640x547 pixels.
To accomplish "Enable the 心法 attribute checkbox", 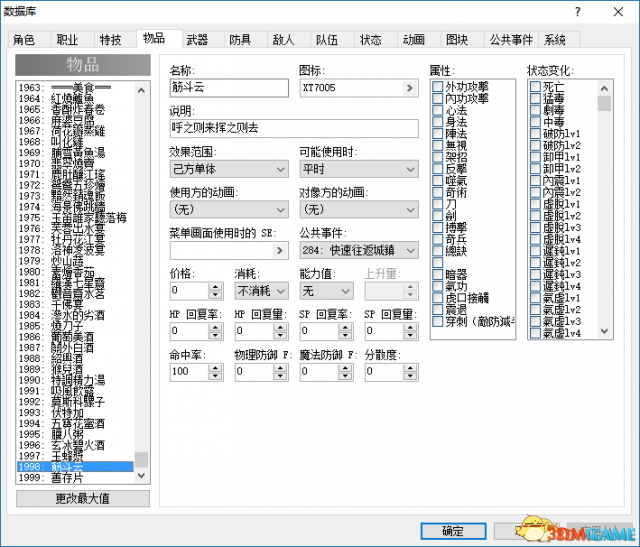I will [x=438, y=110].
